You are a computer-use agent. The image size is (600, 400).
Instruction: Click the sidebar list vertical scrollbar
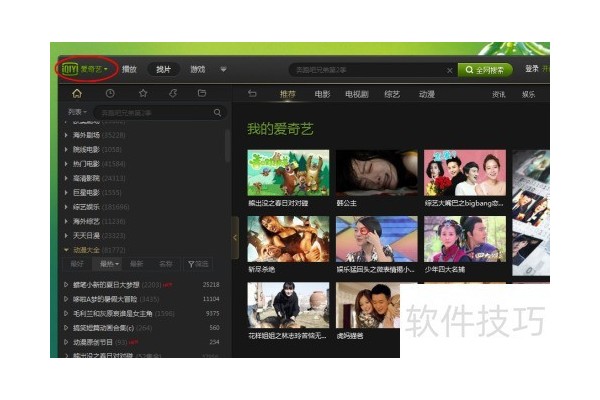tap(227, 145)
